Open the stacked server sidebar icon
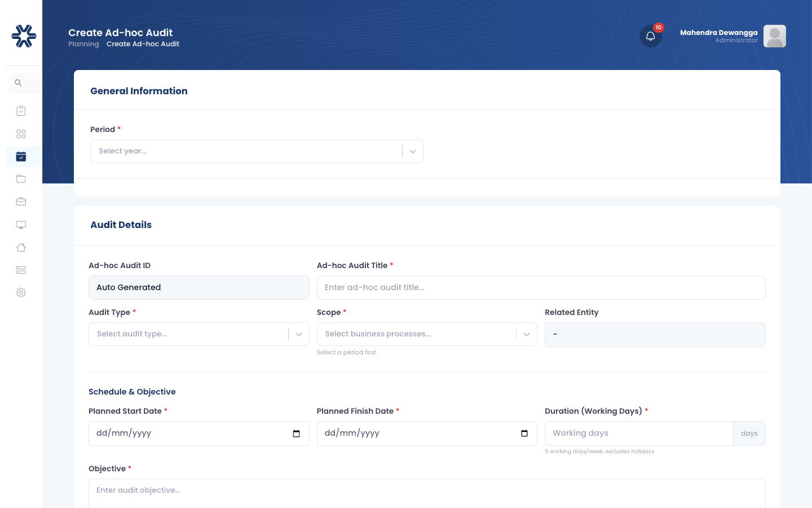The image size is (812, 508). (x=21, y=270)
